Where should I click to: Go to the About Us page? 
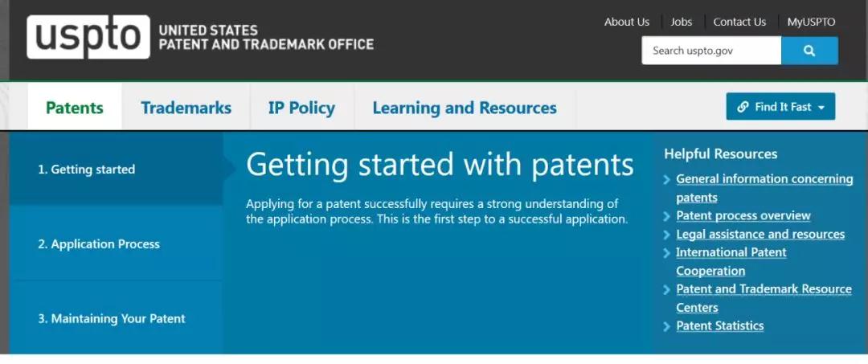point(627,22)
